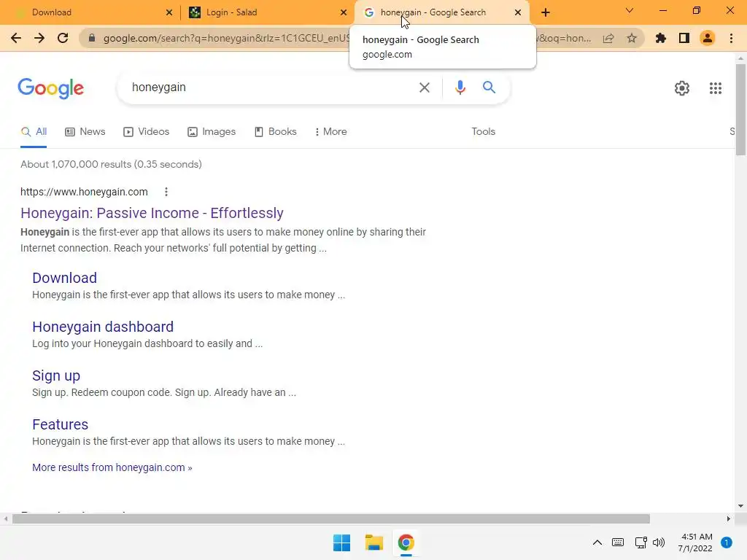This screenshot has width=747, height=560.
Task: Click the scroll down arrow
Action: [x=740, y=506]
